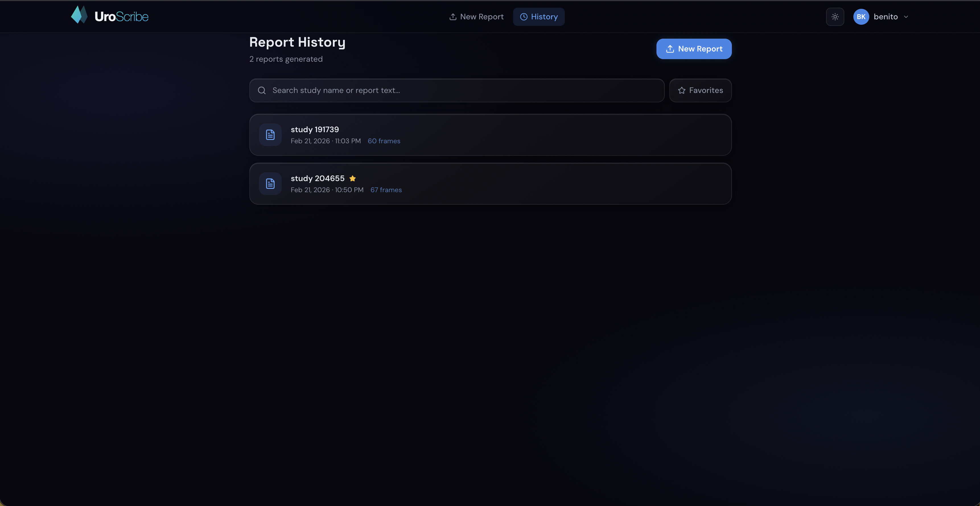Click the UroScribe wordmark text
The image size is (980, 506).
121,17
